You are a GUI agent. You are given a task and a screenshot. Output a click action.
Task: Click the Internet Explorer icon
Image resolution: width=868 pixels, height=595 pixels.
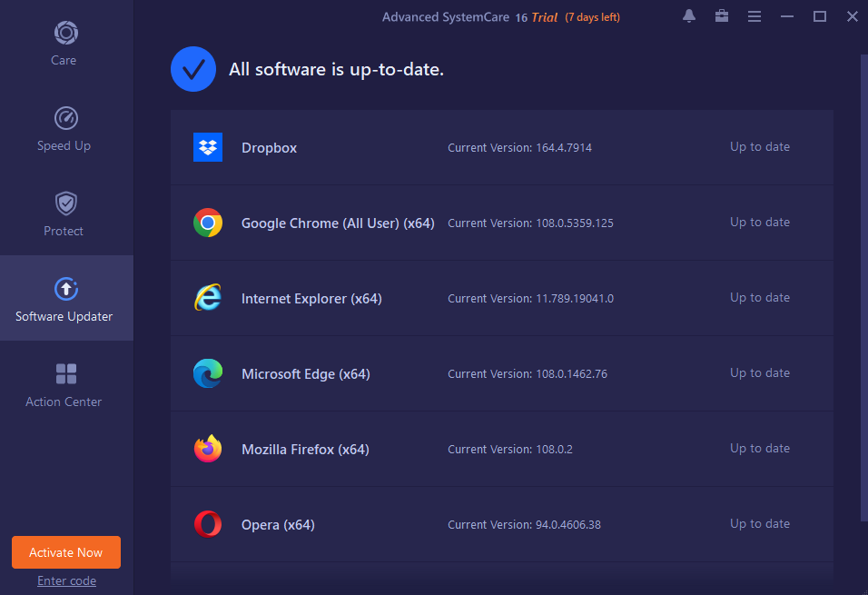[x=208, y=298]
